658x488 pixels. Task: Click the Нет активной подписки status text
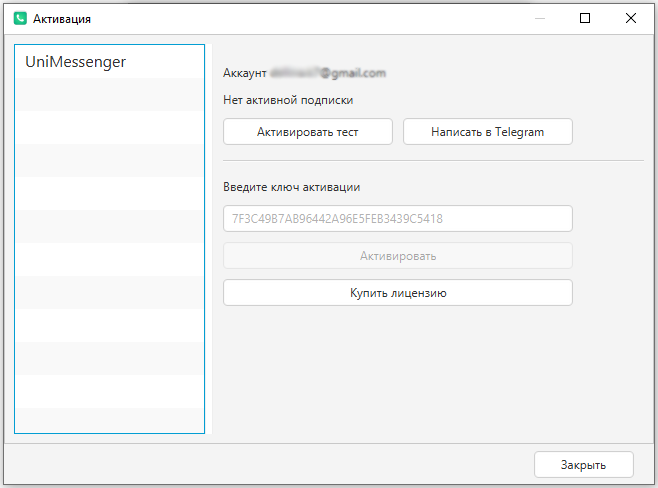[288, 100]
